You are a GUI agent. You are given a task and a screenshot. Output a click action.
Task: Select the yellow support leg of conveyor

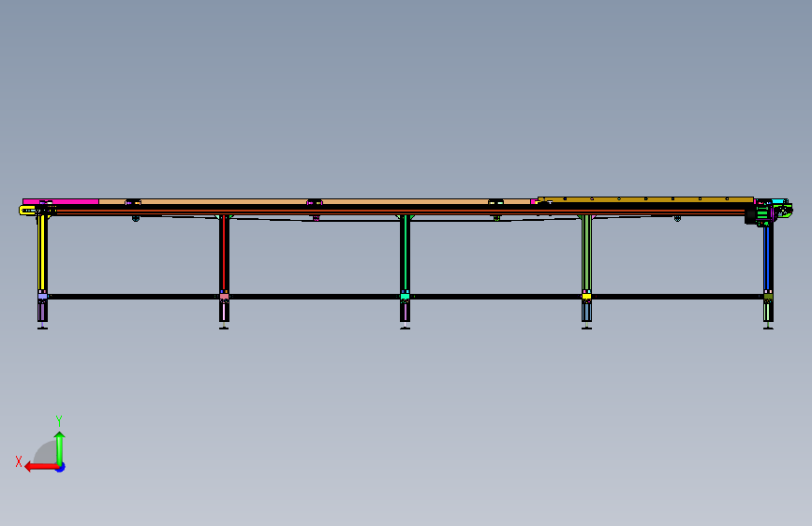42,253
